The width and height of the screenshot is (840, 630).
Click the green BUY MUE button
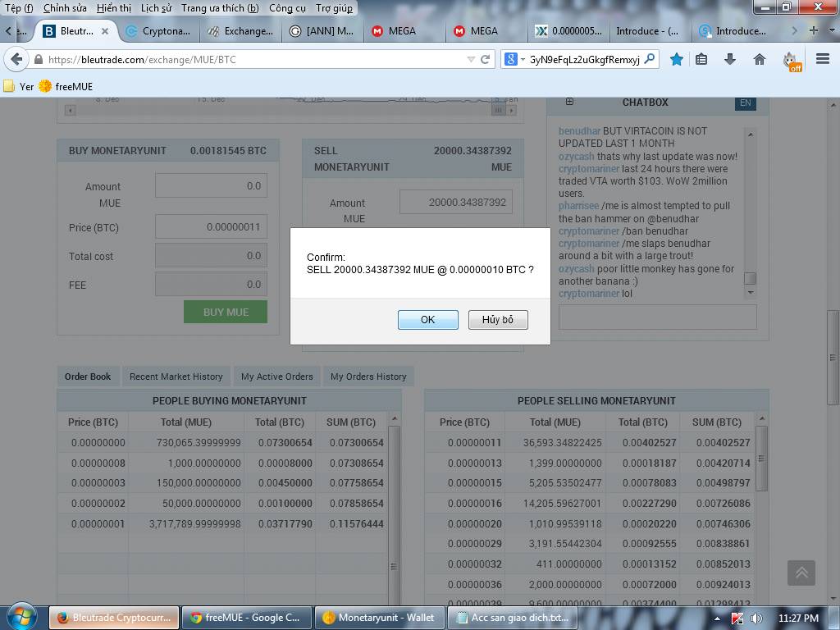tap(226, 312)
